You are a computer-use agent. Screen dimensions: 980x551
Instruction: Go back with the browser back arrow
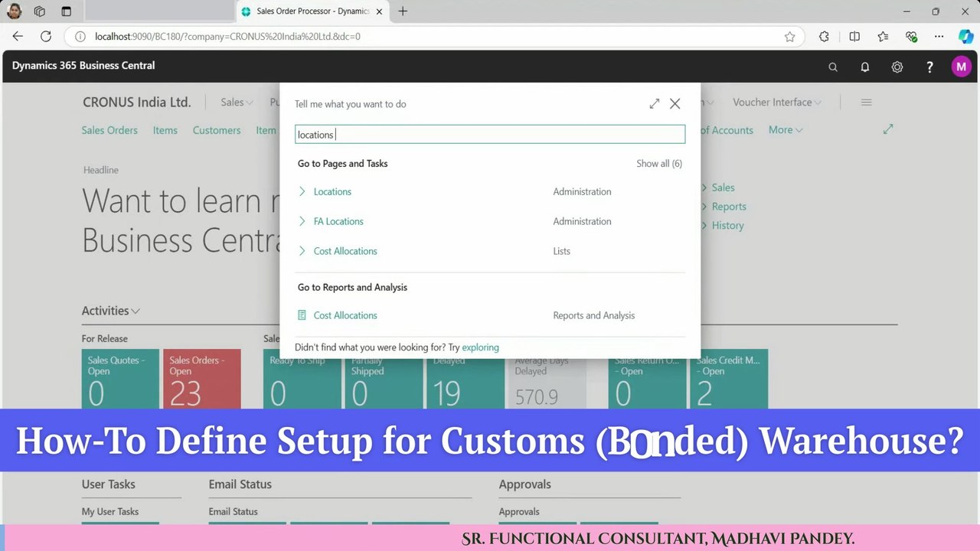coord(18,36)
